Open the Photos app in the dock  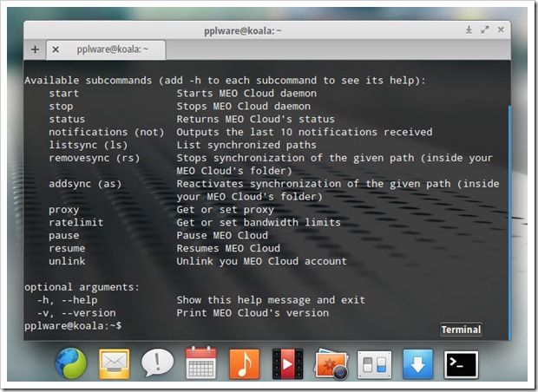coord(331,363)
